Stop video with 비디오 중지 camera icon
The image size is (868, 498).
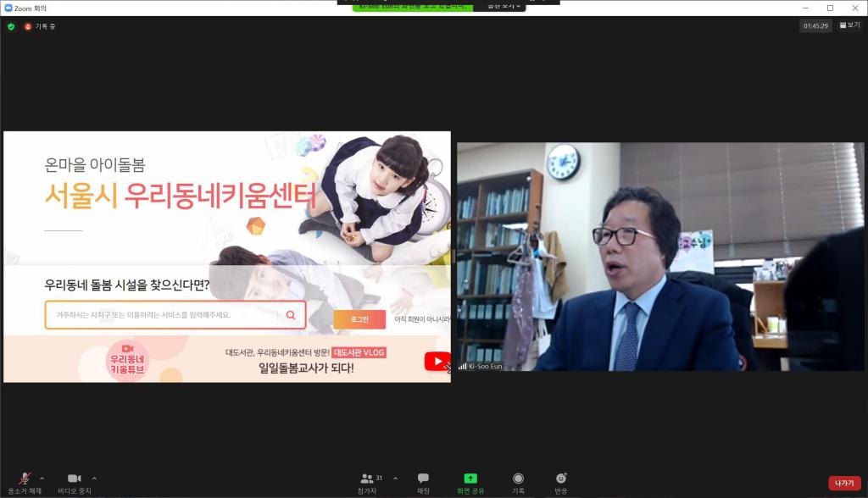point(75,483)
